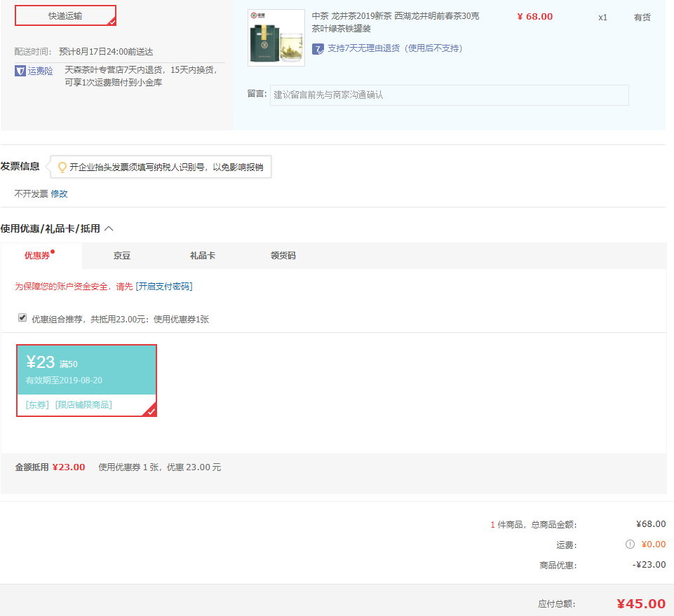Switch to the 领货码 tab

tap(283, 256)
